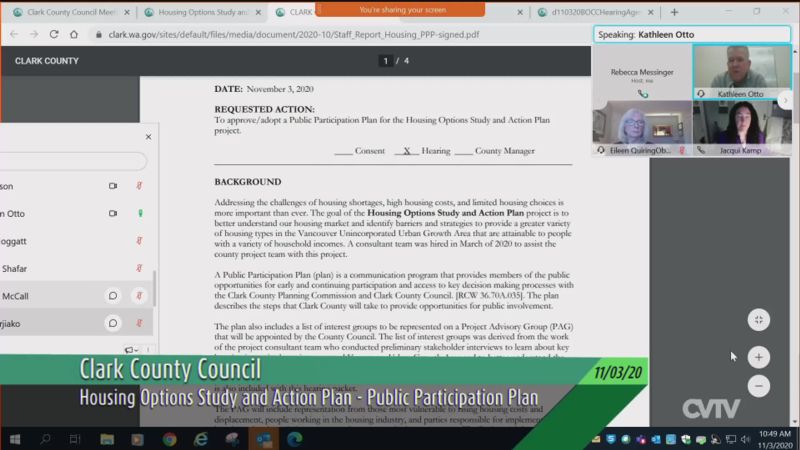This screenshot has height=450, width=800.
Task: Click the PDF zoom in plus button
Action: coord(758,357)
